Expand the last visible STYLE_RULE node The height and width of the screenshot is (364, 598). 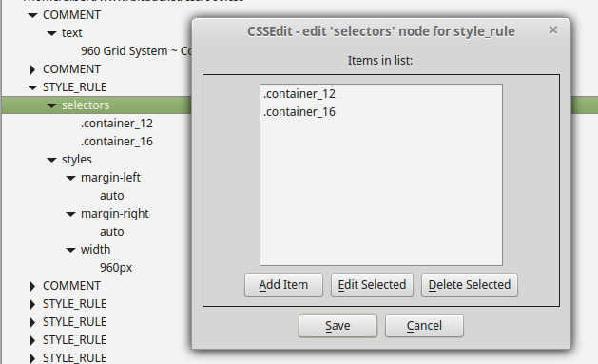(x=32, y=358)
